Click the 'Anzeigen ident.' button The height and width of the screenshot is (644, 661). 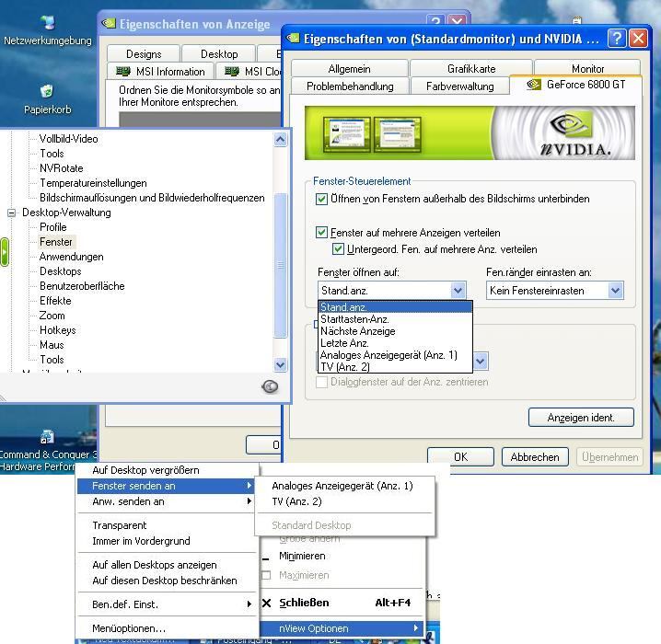click(x=581, y=418)
